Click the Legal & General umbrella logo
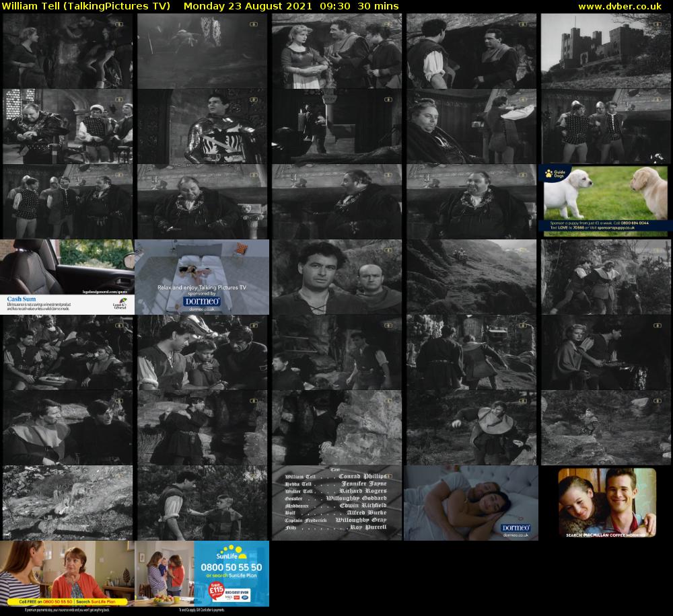The width and height of the screenshot is (673, 616). [x=120, y=304]
